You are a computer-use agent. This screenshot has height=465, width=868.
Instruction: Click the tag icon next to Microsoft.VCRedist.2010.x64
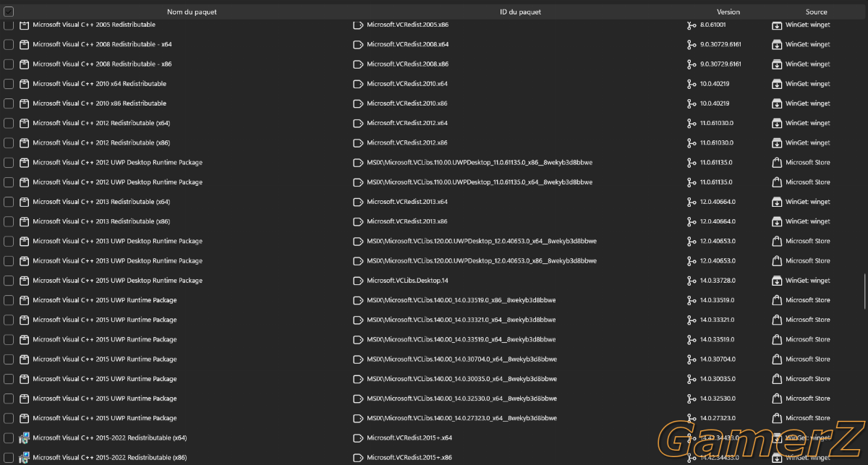[x=357, y=84]
